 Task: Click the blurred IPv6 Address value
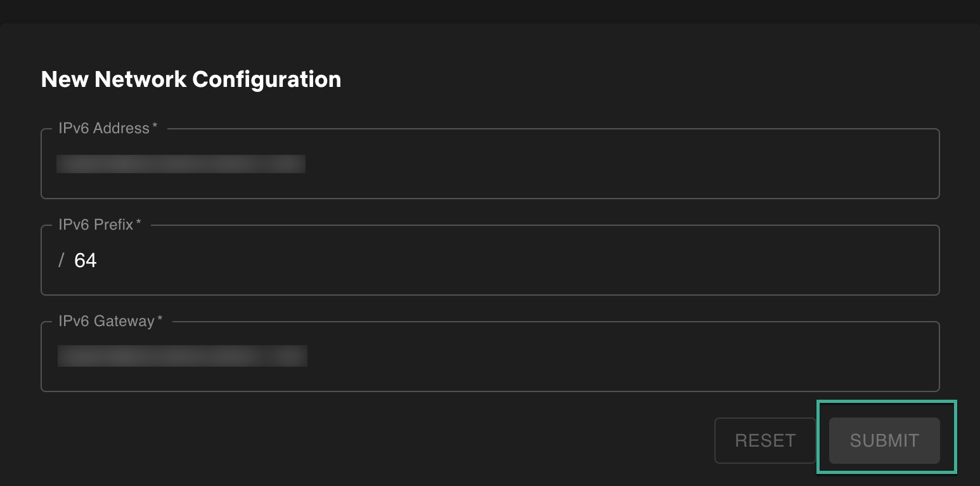[181, 164]
